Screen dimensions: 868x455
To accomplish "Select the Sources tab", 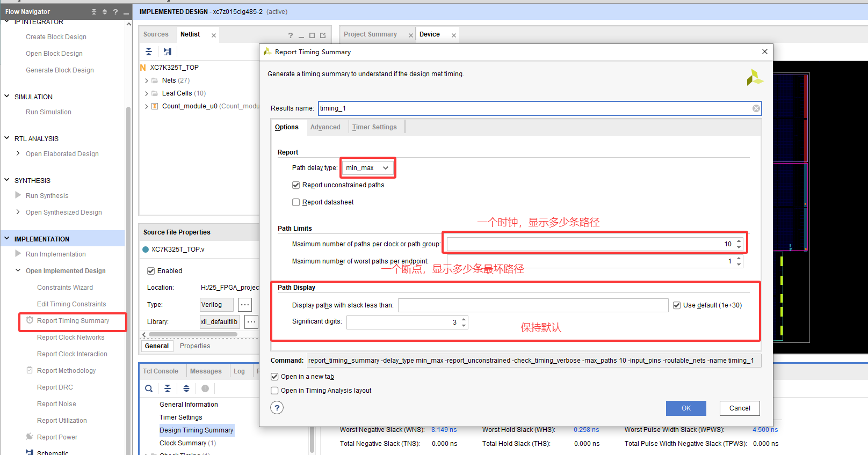I will (x=156, y=34).
